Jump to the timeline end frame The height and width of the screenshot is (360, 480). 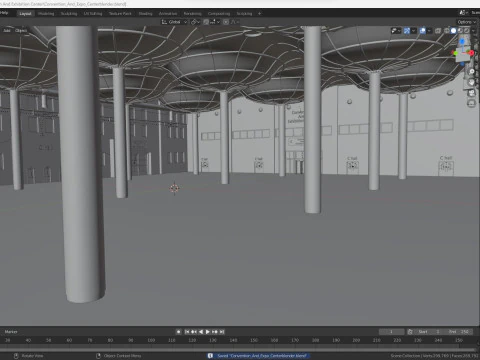222,332
